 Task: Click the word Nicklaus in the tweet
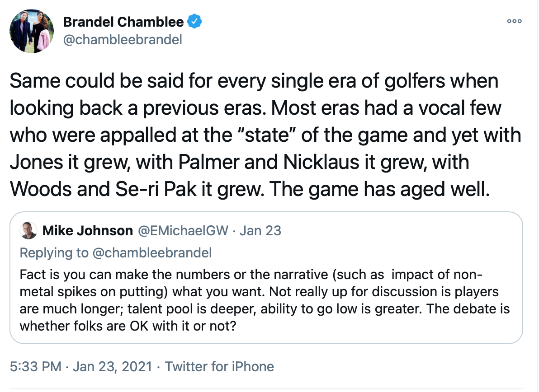pos(321,162)
